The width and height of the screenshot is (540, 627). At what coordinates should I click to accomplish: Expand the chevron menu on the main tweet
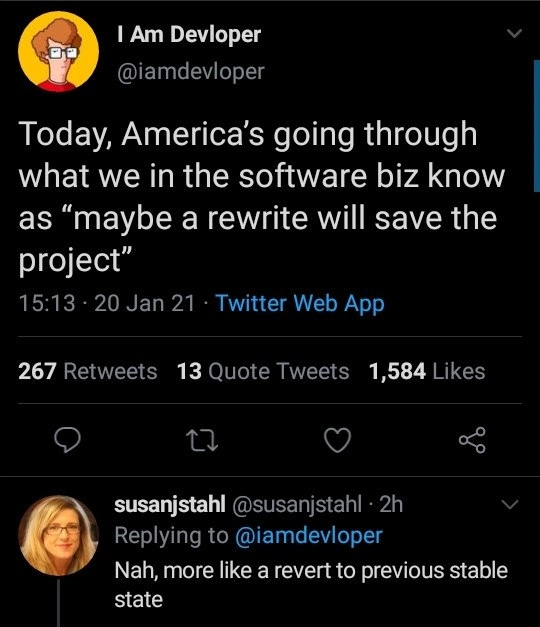pos(514,33)
